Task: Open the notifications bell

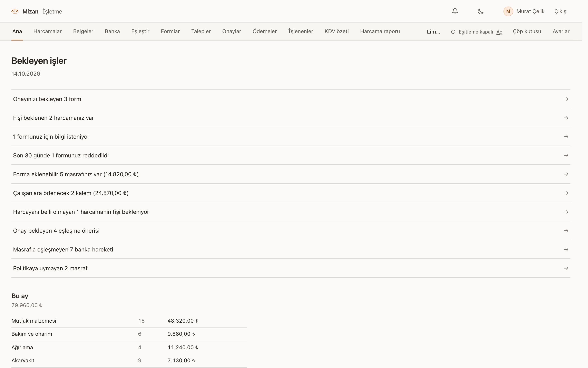Action: pos(455,11)
